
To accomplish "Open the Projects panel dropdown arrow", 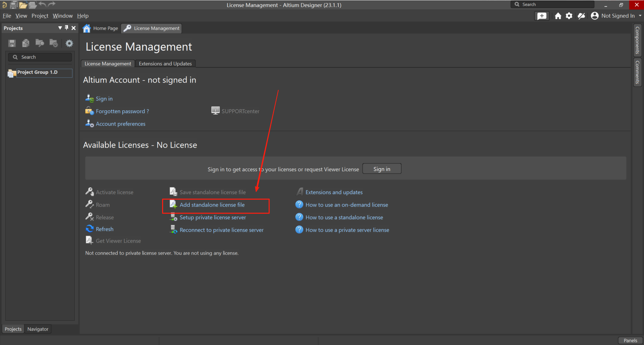I will click(60, 28).
